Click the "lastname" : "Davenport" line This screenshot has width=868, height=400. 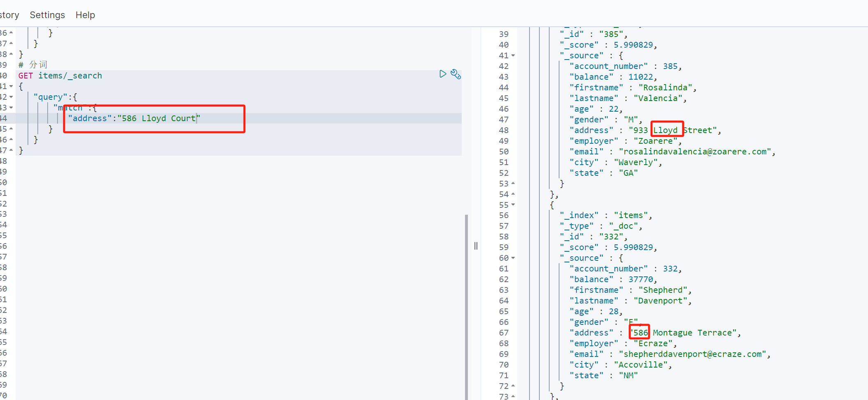(631, 301)
